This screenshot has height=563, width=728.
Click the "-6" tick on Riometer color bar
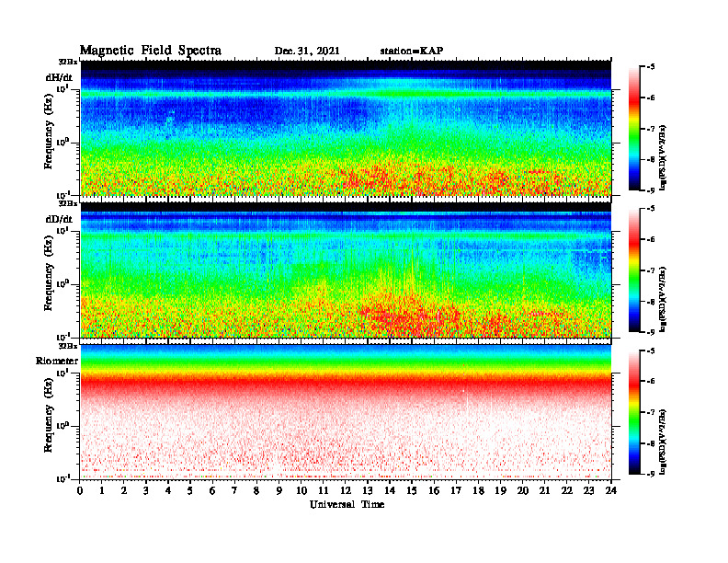(651, 382)
